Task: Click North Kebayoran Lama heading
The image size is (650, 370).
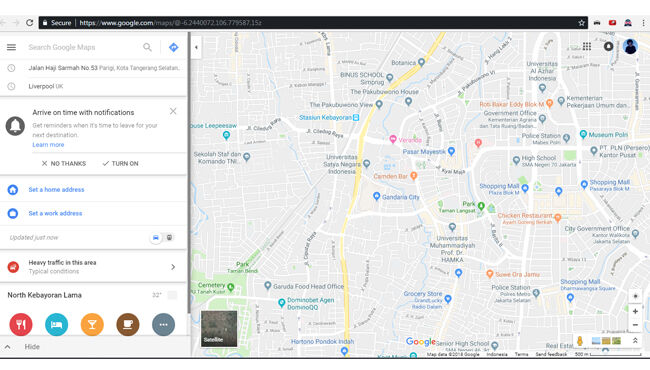Action: click(x=44, y=295)
